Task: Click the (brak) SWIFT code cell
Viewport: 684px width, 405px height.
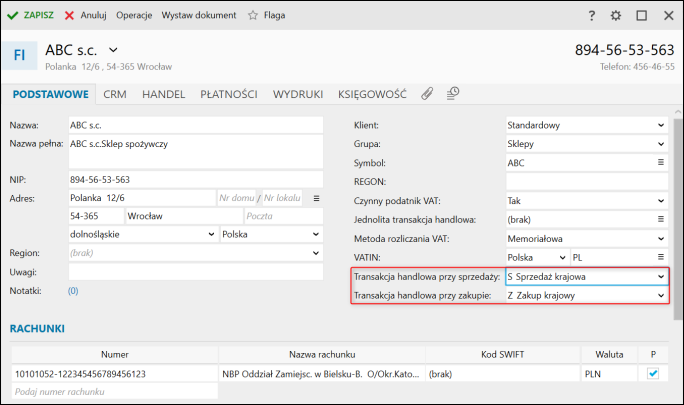Action: click(503, 374)
